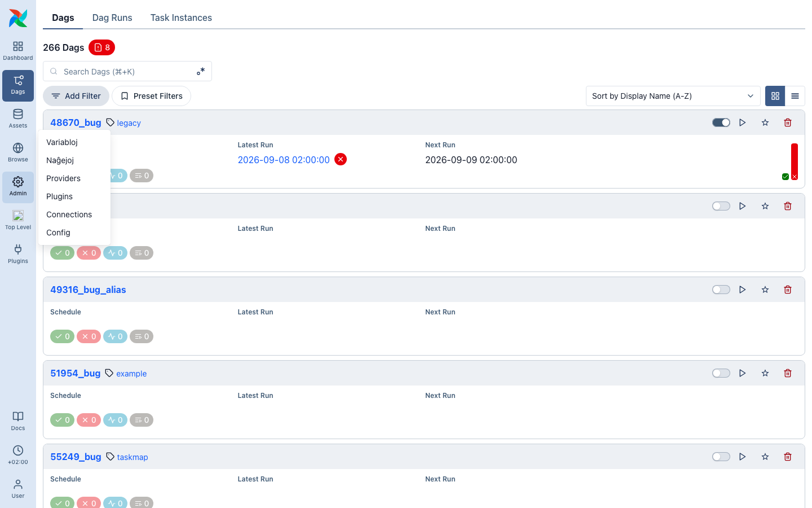The image size is (812, 508).
Task: Switch to the Dag Runs tab
Action: (x=112, y=17)
